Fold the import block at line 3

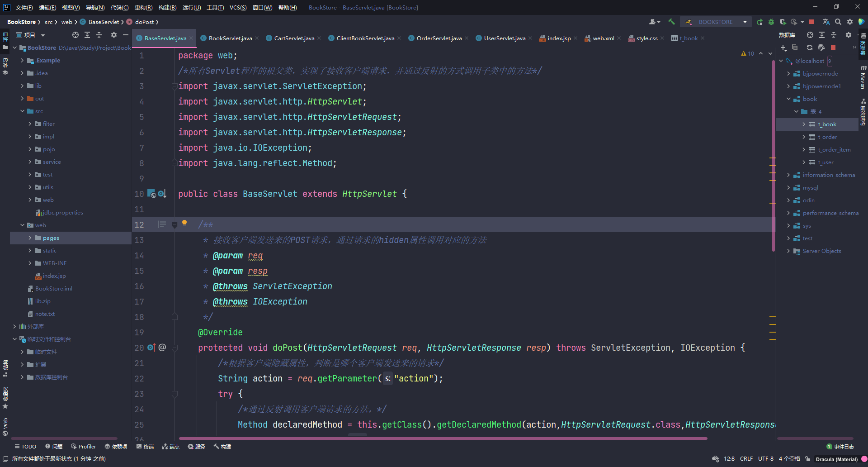(175, 86)
